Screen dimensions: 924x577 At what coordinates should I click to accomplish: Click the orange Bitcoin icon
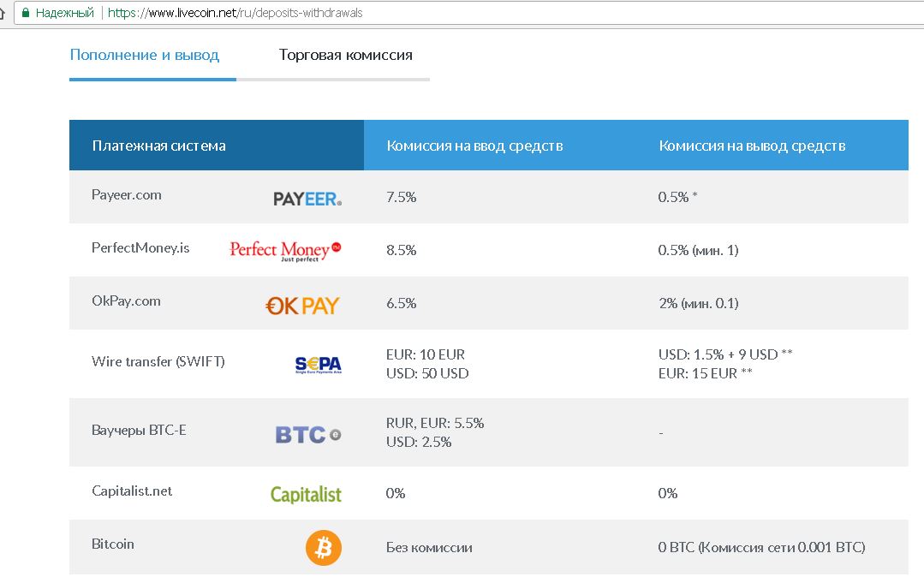(x=324, y=547)
